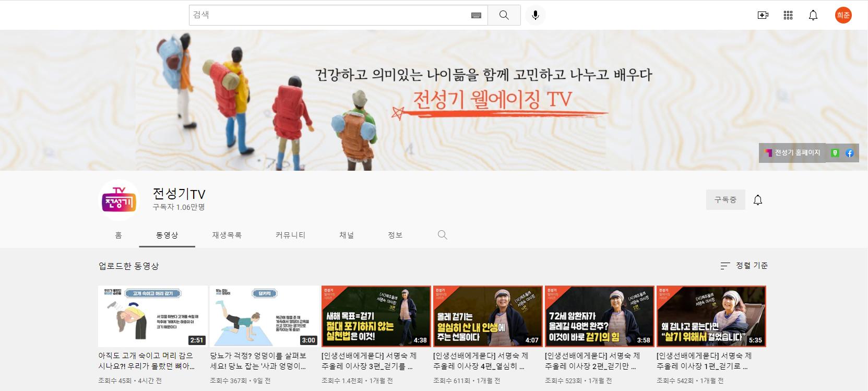Open the 재생목록 tab
The image size is (868, 391).
(x=227, y=235)
